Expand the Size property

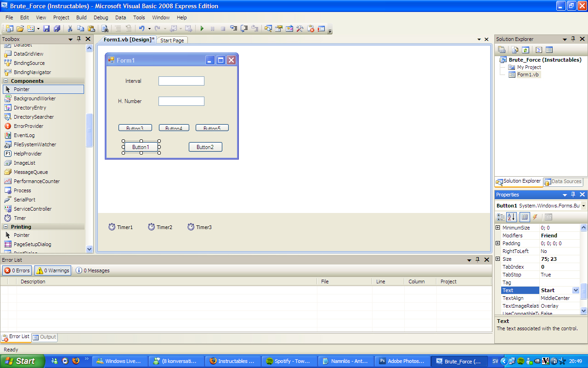[x=498, y=259]
